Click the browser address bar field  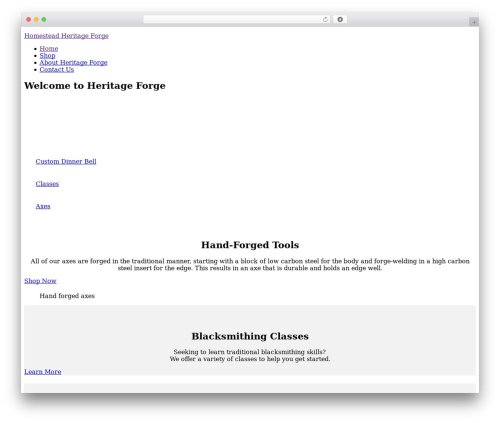point(236,20)
